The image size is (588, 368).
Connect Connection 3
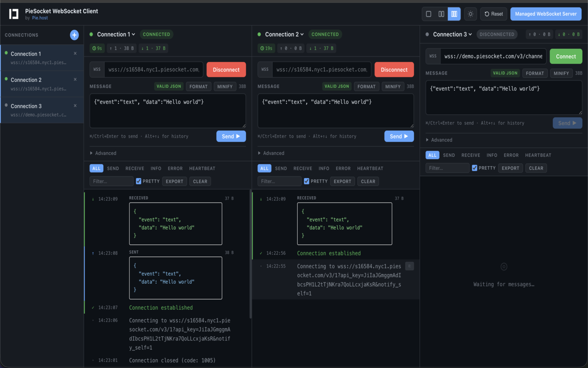tap(566, 56)
